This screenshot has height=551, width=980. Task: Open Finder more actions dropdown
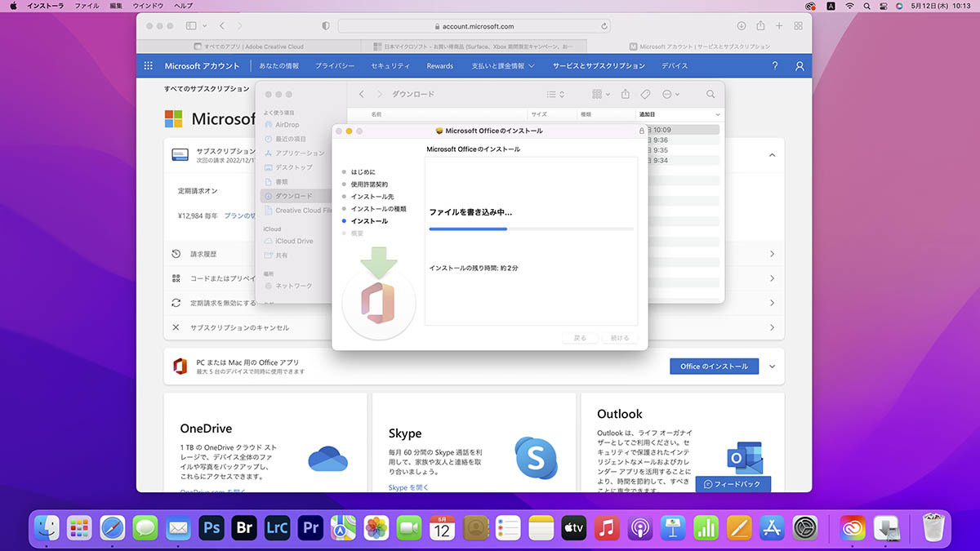click(x=671, y=95)
